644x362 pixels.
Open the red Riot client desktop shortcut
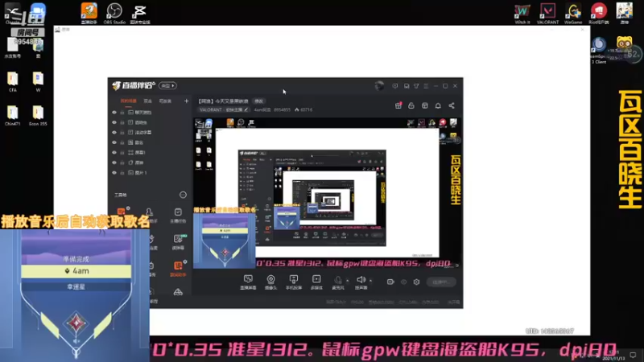598,14
